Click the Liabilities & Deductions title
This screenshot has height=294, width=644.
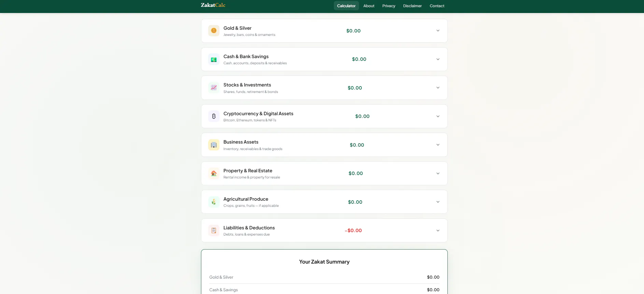point(249,228)
